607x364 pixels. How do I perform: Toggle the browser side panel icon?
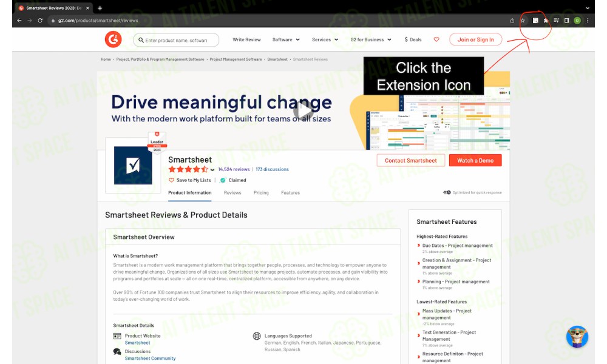point(567,21)
